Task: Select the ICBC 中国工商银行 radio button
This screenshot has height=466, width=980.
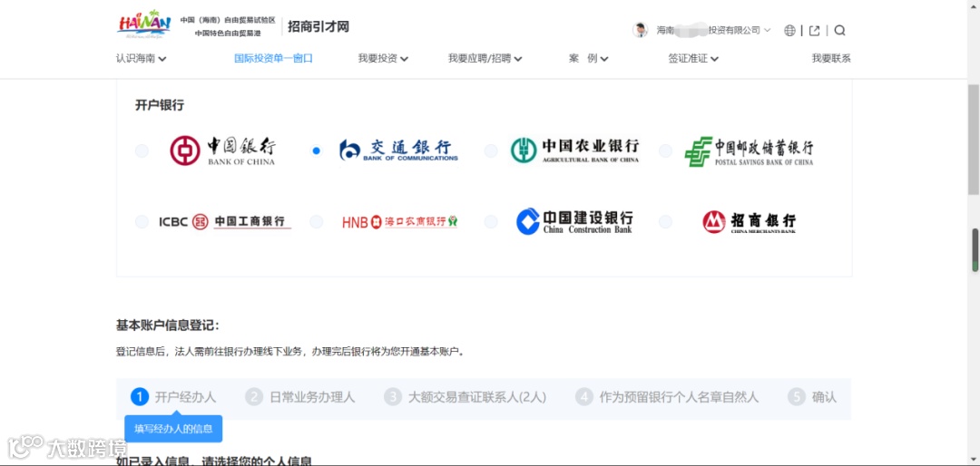Action: pyautogui.click(x=142, y=222)
